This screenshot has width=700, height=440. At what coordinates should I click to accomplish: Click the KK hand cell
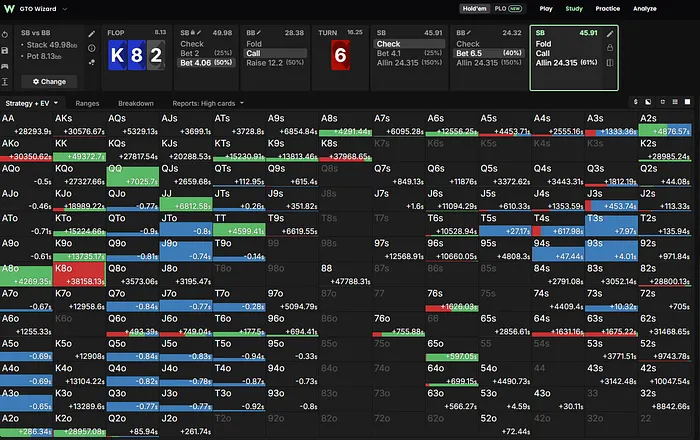coord(79,149)
